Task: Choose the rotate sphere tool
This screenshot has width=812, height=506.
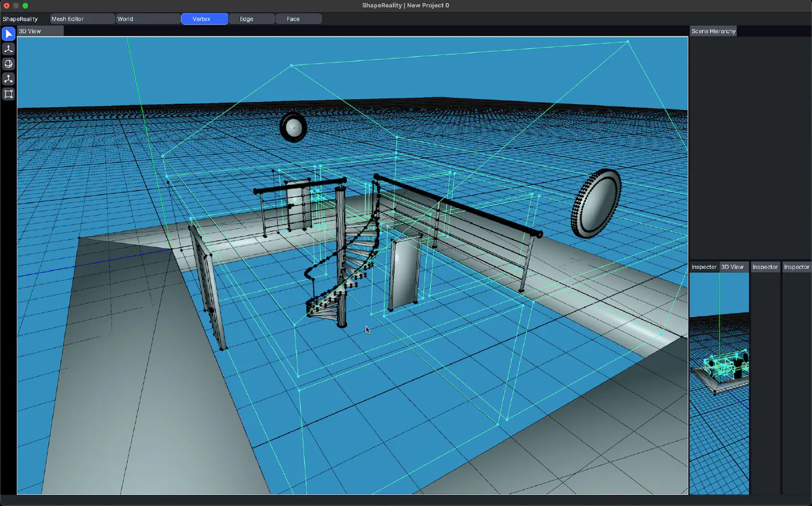Action: coord(9,64)
